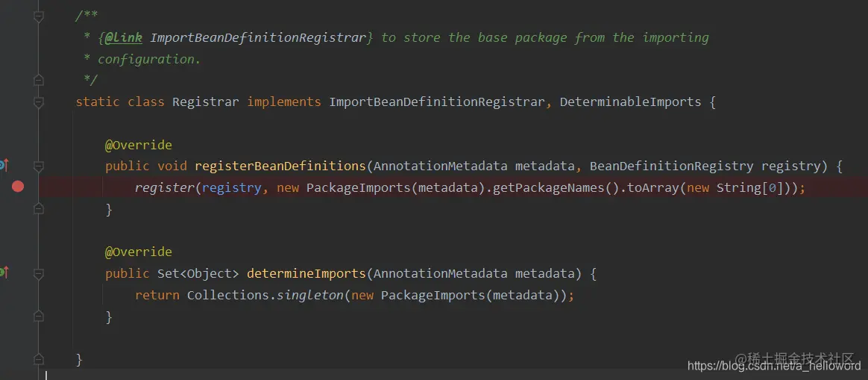The height and width of the screenshot is (380, 868).
Task: Click AnnotationMetadata in the determineImports signature
Action: pyautogui.click(x=440, y=274)
